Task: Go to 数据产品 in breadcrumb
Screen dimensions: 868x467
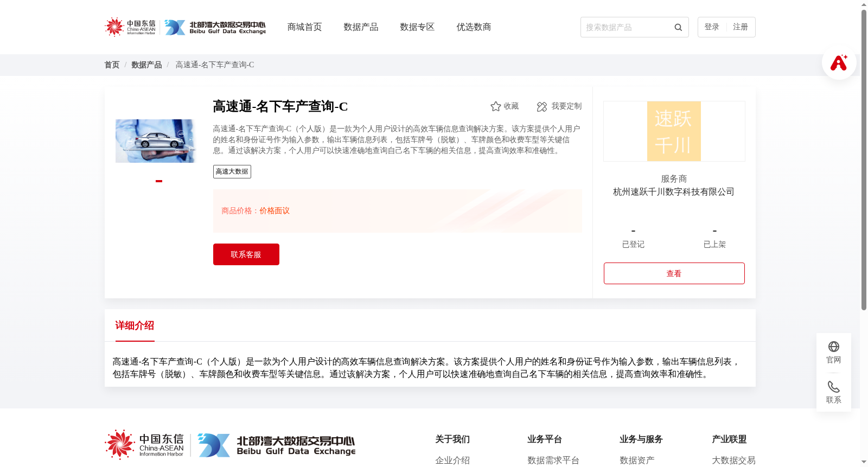Action: (x=146, y=65)
